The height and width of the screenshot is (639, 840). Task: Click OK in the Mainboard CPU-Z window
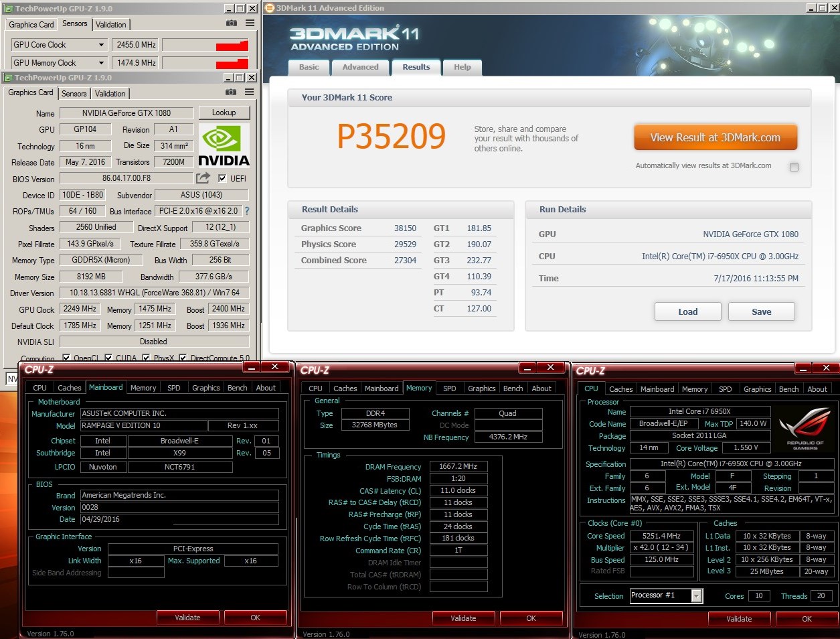[x=255, y=618]
